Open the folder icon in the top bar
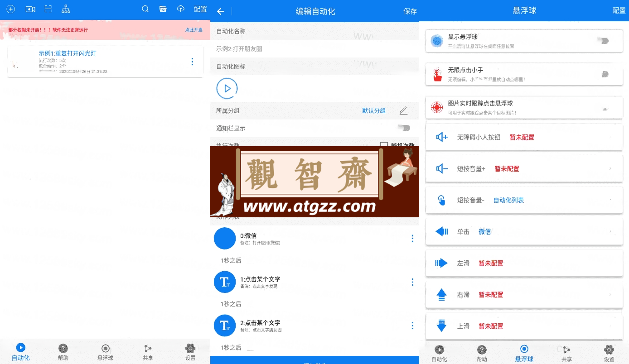 163,9
